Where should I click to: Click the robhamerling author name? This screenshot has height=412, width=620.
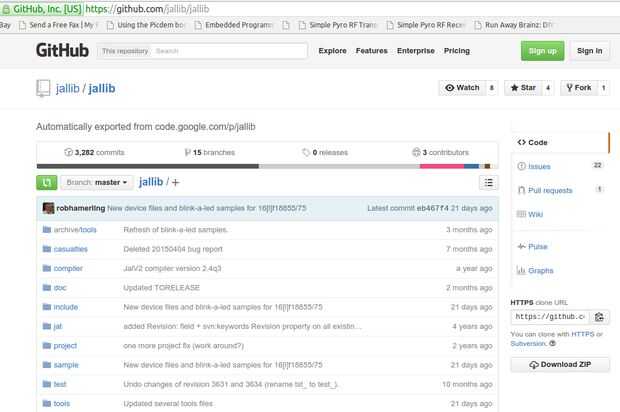pyautogui.click(x=81, y=208)
